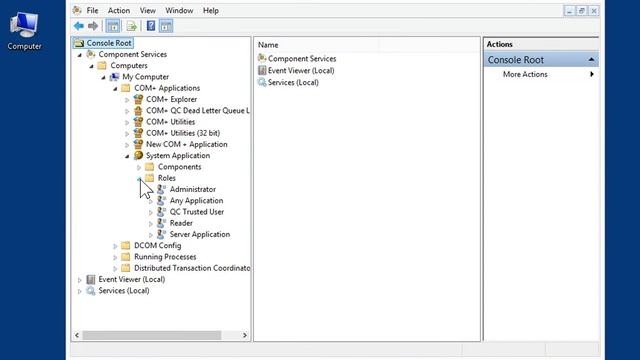Open the Help toolbar icon
The height and width of the screenshot is (360, 640).
[151, 26]
